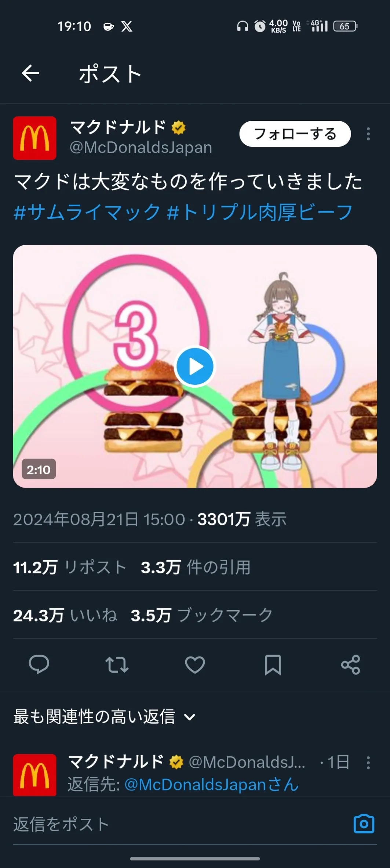Like the post with the heart icon
Viewport: 390px width, 868px height.
click(195, 665)
